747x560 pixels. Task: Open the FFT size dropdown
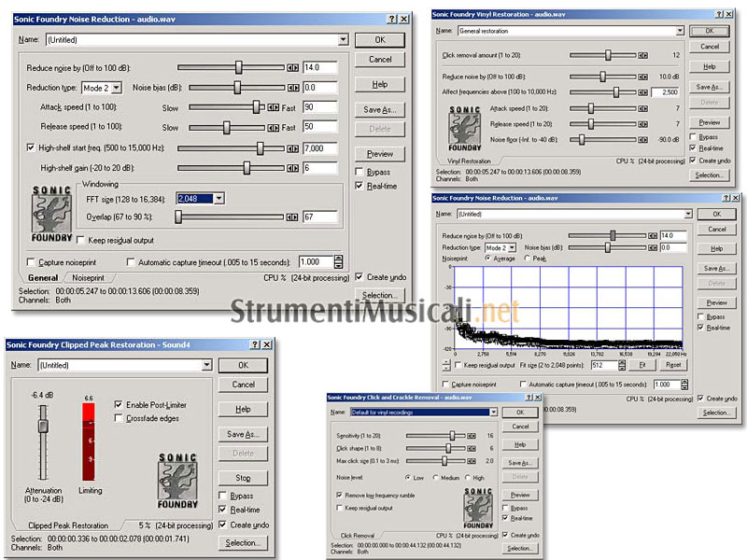[x=218, y=198]
